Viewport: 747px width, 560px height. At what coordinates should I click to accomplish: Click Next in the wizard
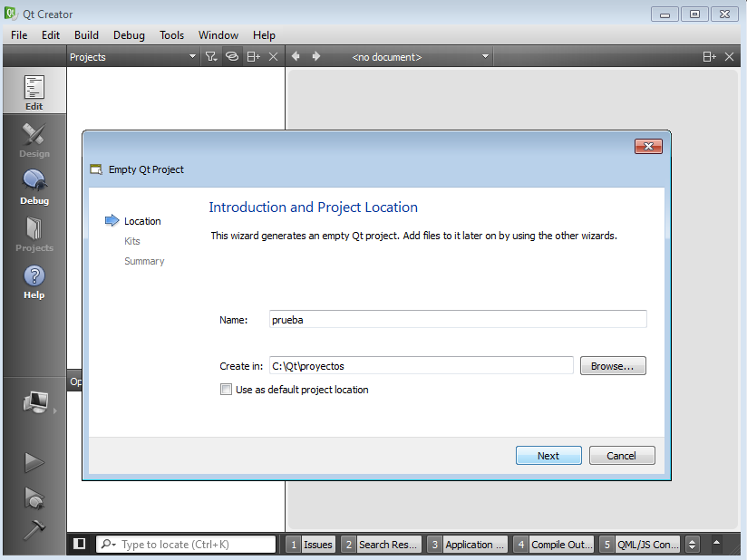548,456
